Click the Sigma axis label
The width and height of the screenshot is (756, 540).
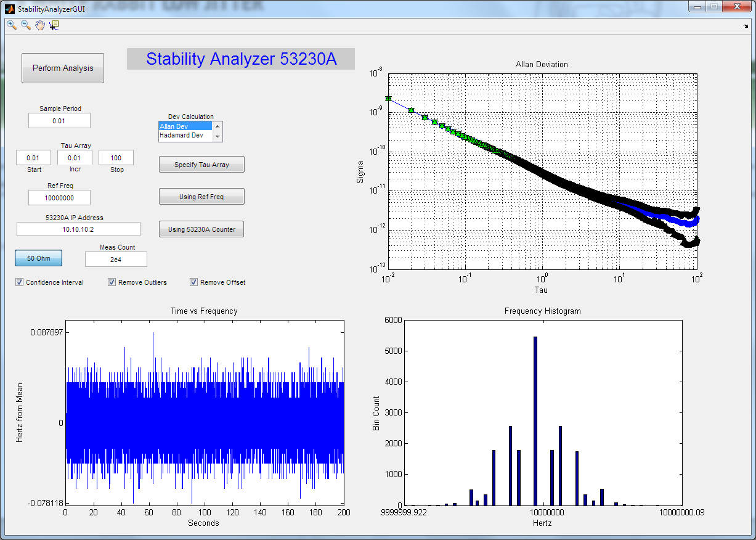click(x=359, y=172)
